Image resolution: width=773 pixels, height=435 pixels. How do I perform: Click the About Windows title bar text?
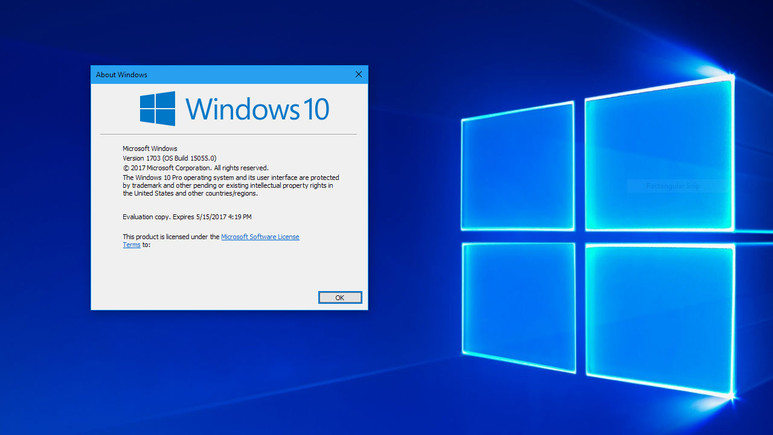[x=121, y=75]
